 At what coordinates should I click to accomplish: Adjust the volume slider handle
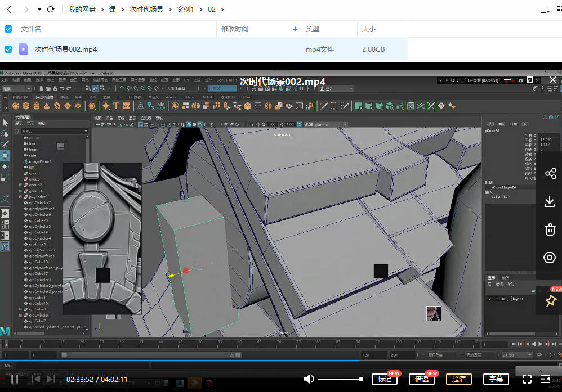(361, 379)
